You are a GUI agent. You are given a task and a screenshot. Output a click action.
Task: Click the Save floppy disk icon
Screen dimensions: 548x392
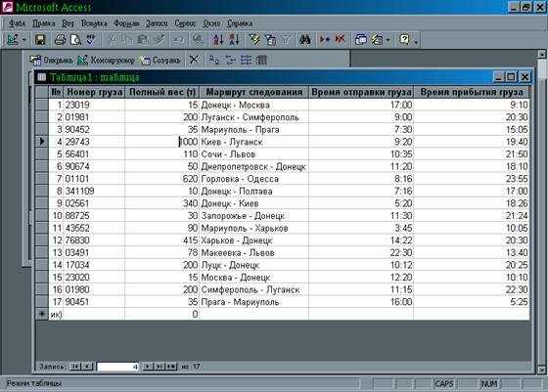(x=40, y=40)
